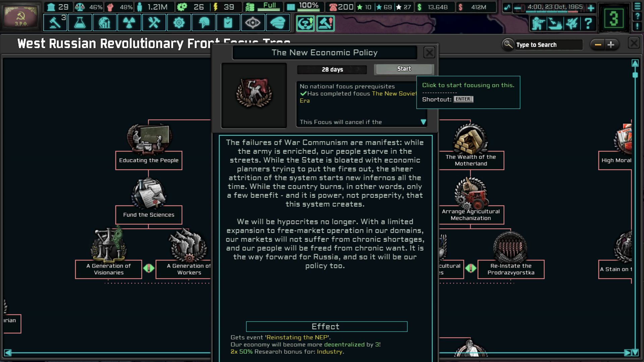The width and height of the screenshot is (644, 362).
Task: Select the Fund the Sciences focus
Action: click(149, 215)
